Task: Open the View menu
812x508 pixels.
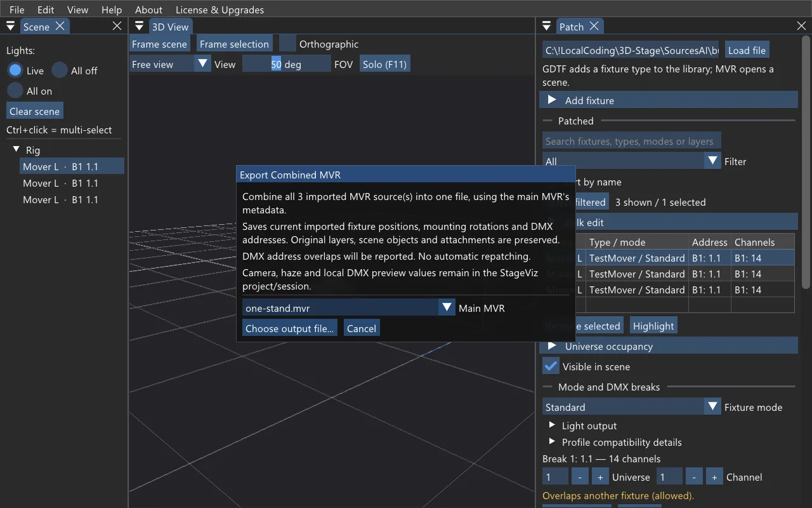Action: tap(78, 10)
